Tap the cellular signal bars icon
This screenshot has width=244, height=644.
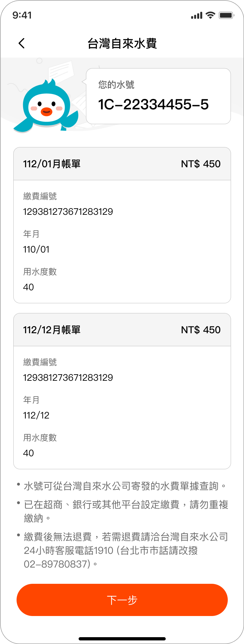(197, 15)
